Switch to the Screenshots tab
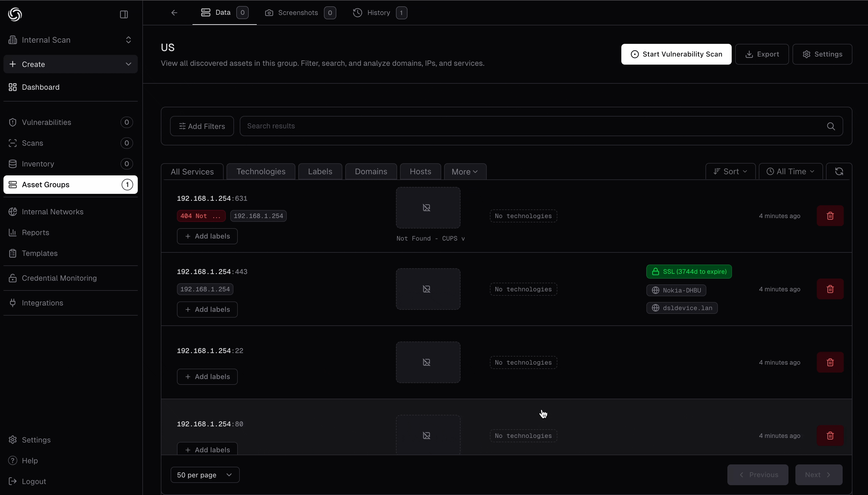The width and height of the screenshot is (868, 495). 300,13
